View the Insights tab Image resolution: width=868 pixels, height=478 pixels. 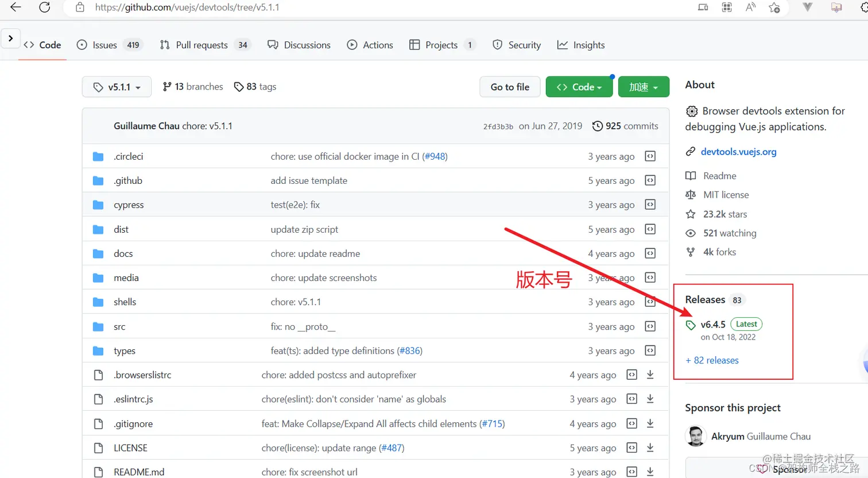click(x=581, y=45)
